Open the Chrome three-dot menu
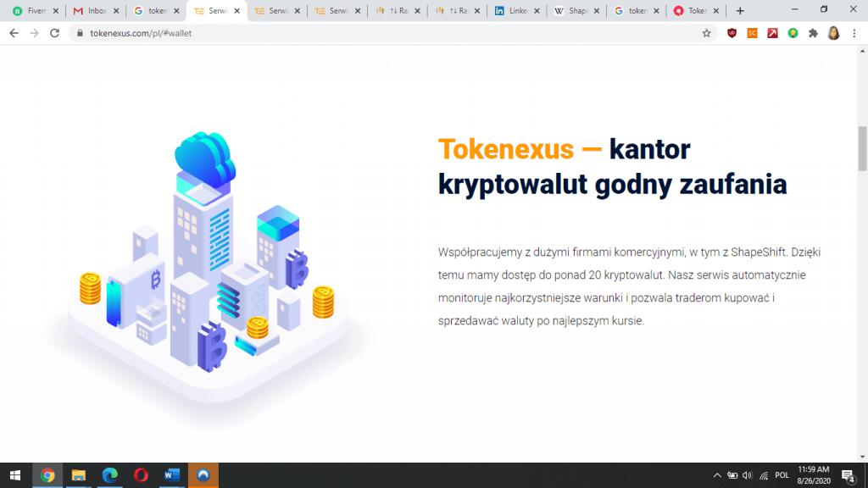This screenshot has height=488, width=868. click(854, 33)
